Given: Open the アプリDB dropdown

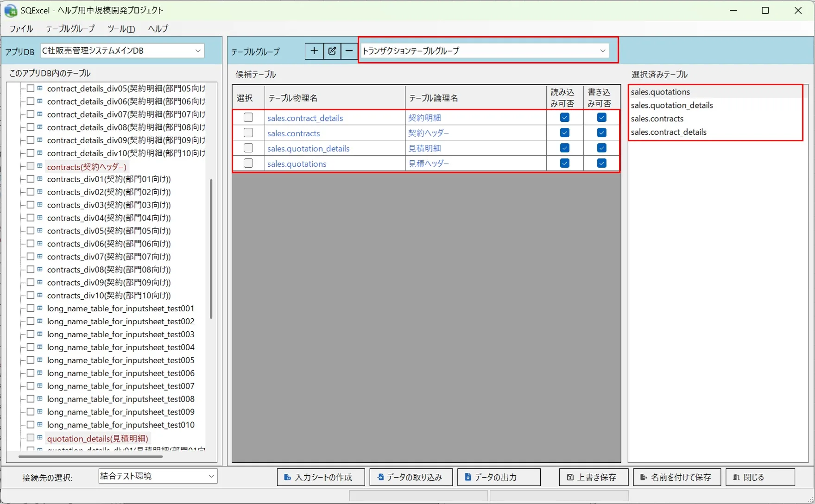Looking at the screenshot, I should [x=122, y=50].
